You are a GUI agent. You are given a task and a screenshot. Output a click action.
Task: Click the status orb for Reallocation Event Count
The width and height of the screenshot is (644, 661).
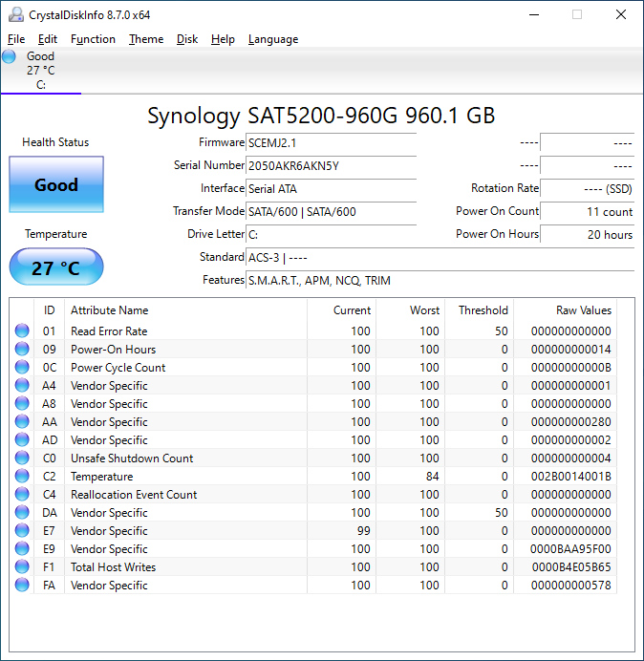(22, 495)
